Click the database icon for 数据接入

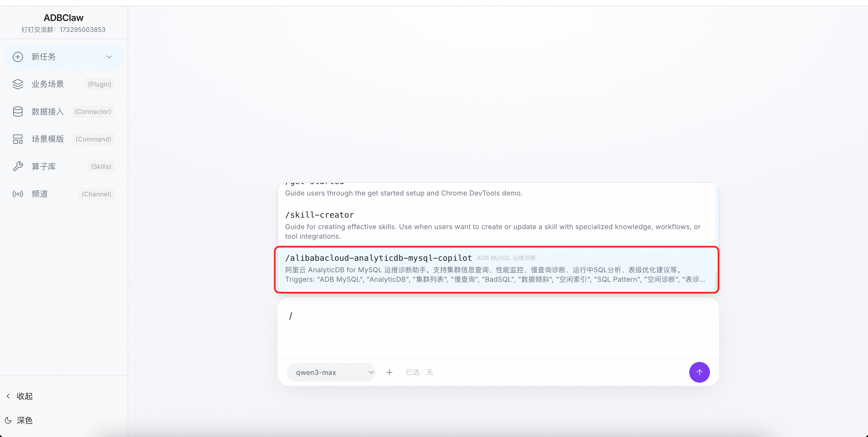[18, 112]
